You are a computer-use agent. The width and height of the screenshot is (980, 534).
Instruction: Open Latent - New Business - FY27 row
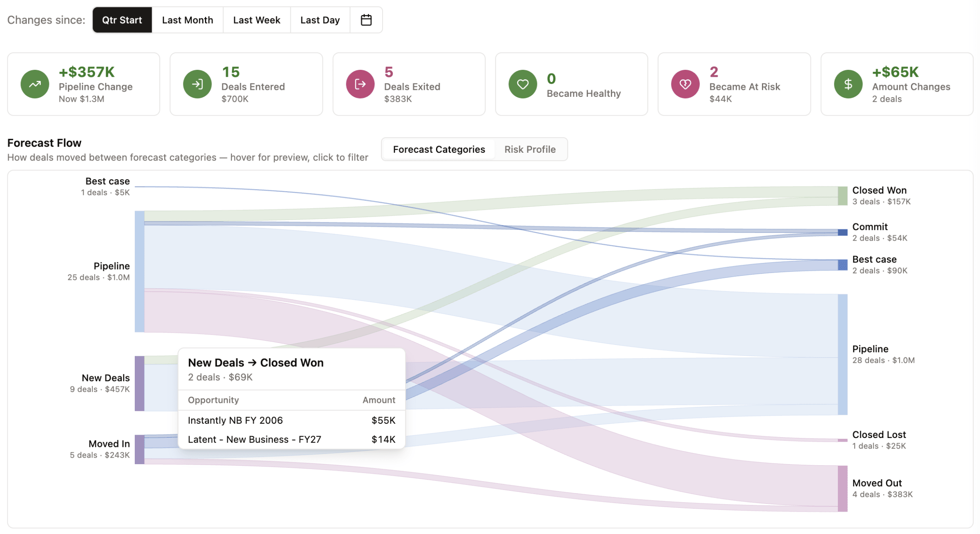[x=254, y=440]
